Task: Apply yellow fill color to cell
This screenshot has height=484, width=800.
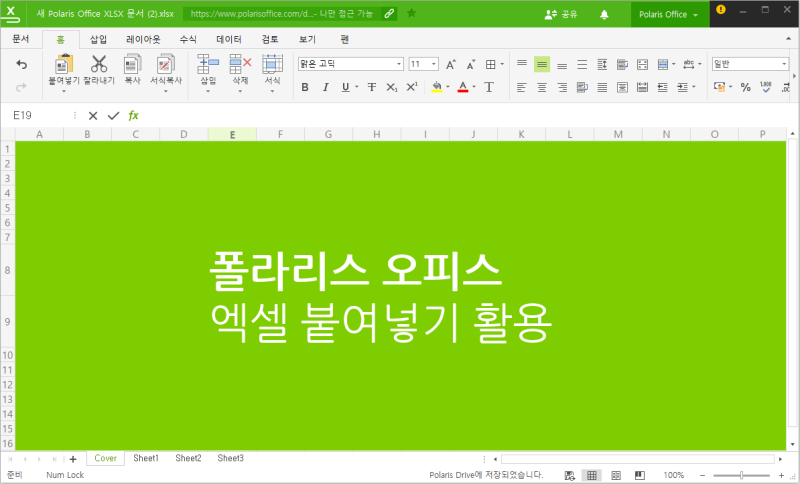Action: coord(437,87)
